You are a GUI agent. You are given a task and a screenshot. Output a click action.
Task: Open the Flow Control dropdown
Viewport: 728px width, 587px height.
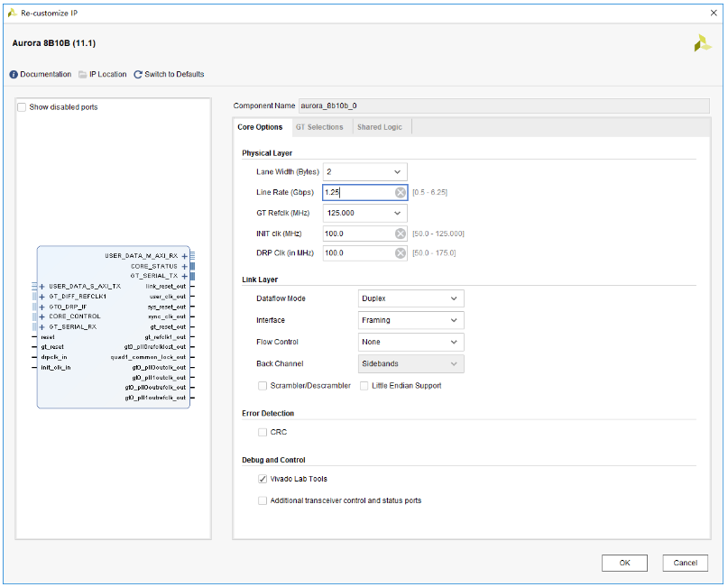point(410,342)
